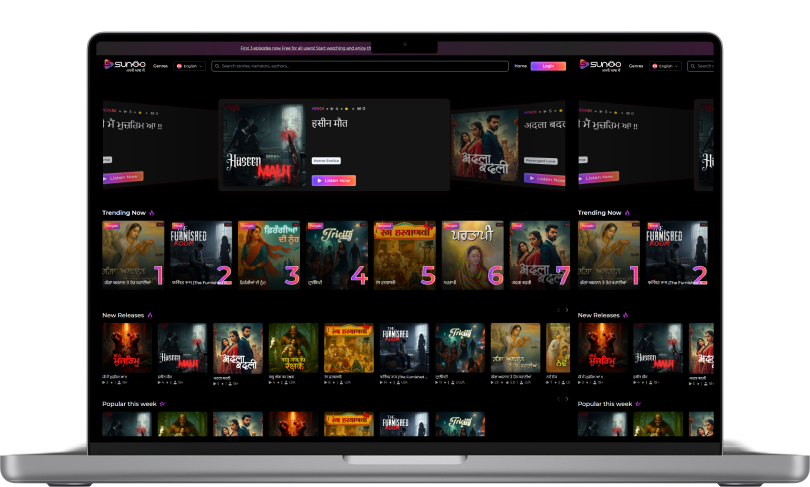Screen dimensions: 810x487
Task: Click next arrow of New Releases carousel
Action: [566, 310]
